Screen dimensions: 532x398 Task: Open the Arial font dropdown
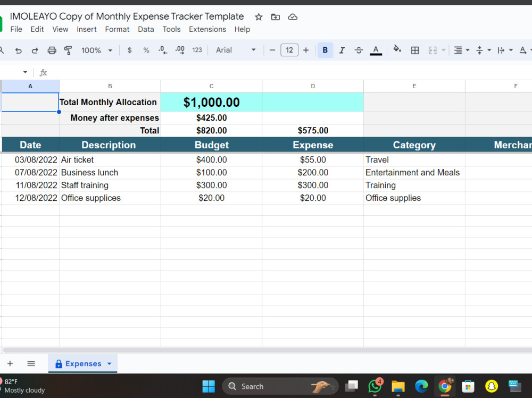pos(236,50)
